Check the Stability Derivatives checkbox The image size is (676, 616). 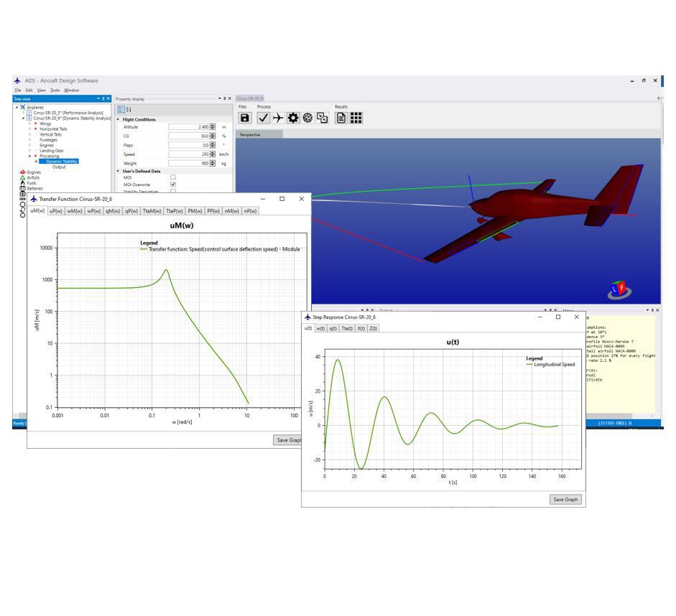[x=173, y=190]
